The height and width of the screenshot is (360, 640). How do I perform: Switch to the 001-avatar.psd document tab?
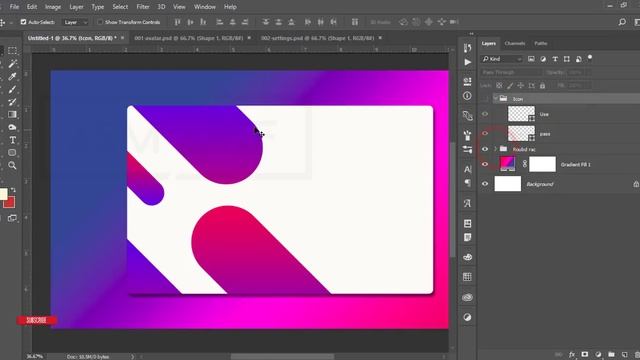(x=189, y=38)
